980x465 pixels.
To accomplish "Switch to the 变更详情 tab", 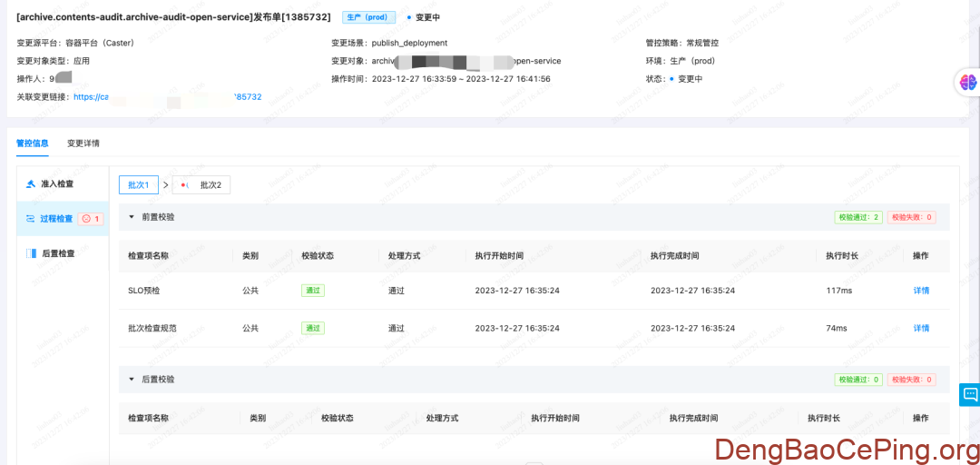I will [83, 143].
